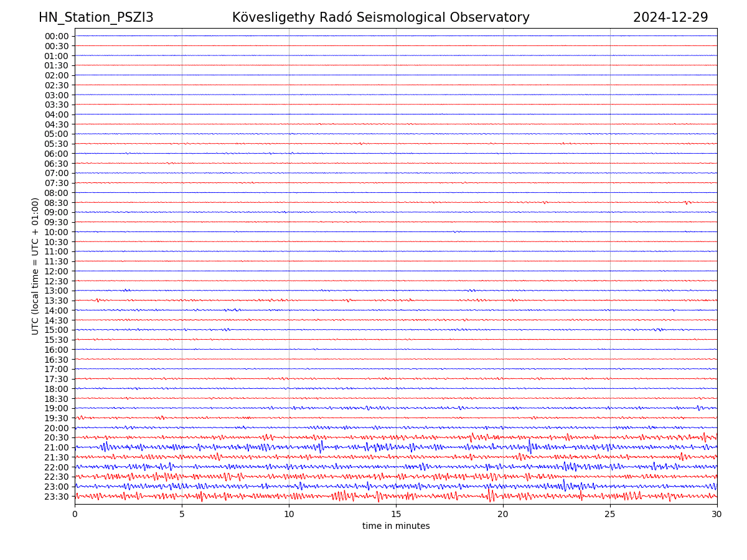Select the 15:30 time row label
Screen dimensions: 747x560
click(x=57, y=340)
